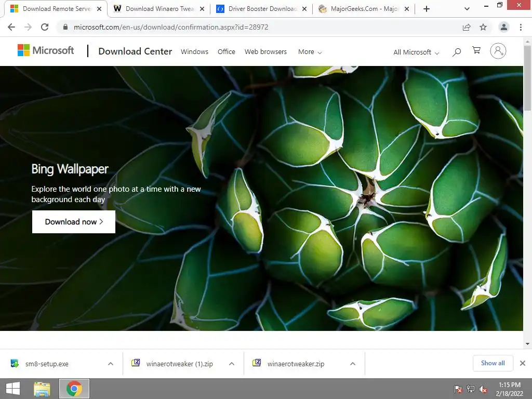Image resolution: width=532 pixels, height=399 pixels.
Task: Click the Microsoft logo
Action: coord(46,50)
